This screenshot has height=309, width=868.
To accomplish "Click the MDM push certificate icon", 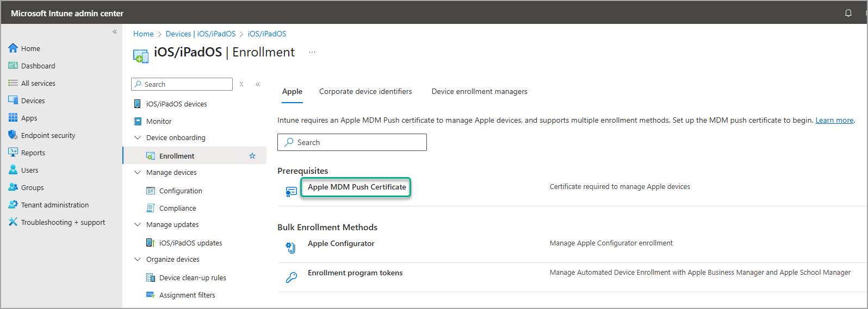I will 292,191.
